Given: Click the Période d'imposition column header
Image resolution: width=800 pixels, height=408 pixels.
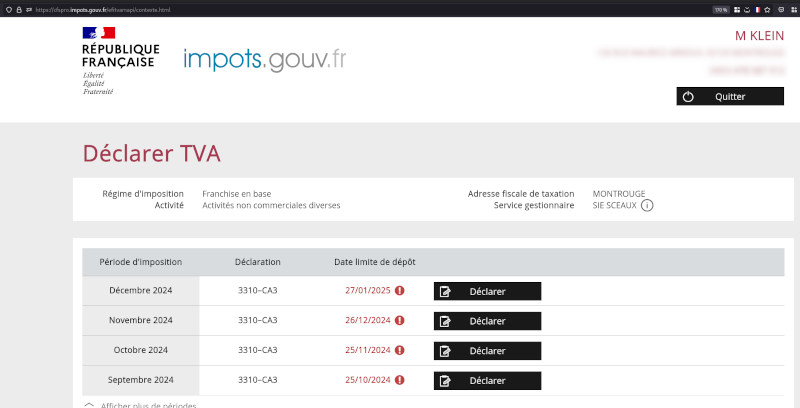Looking at the screenshot, I should click(x=141, y=262).
